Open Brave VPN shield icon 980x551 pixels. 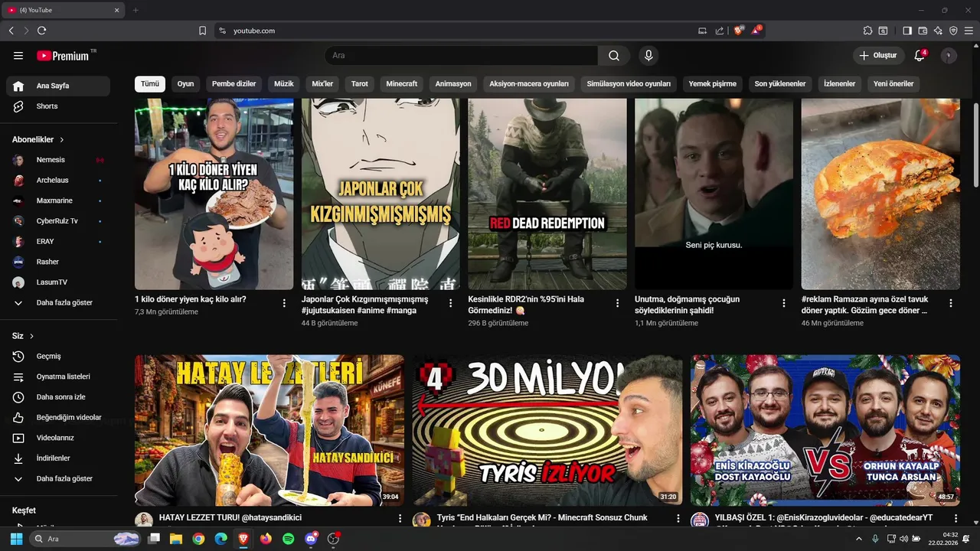(x=953, y=31)
